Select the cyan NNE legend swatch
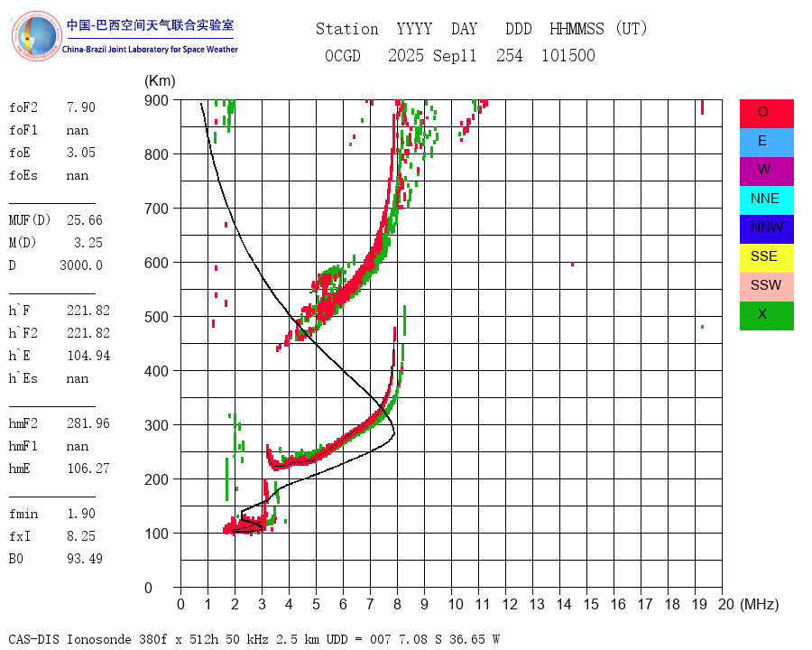The height and width of the screenshot is (650, 812). [x=766, y=200]
